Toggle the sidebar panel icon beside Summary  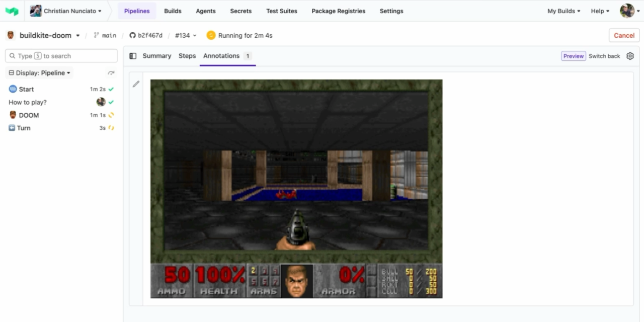133,56
